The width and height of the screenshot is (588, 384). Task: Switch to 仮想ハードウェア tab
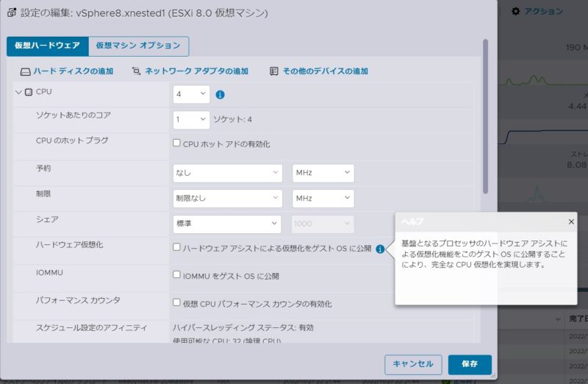click(x=48, y=46)
